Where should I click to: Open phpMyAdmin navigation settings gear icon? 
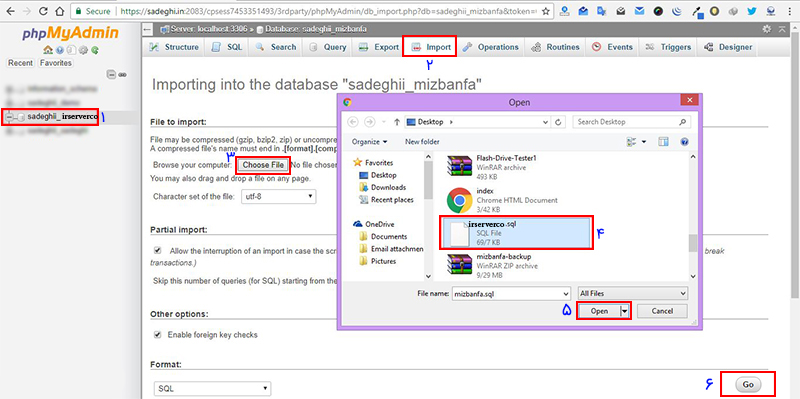83,50
